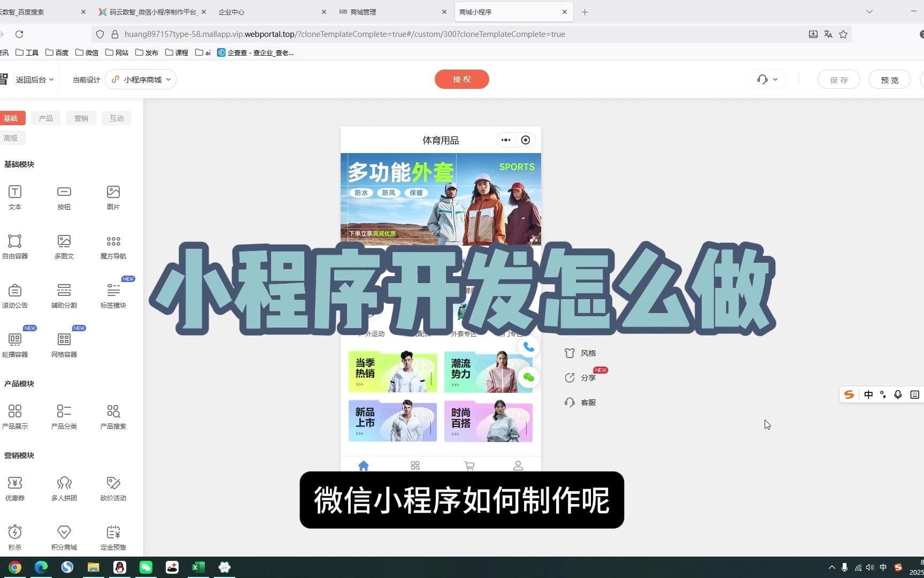This screenshot has height=578, width=924.
Task: Expand the headset support dropdown in header
Action: (x=767, y=80)
